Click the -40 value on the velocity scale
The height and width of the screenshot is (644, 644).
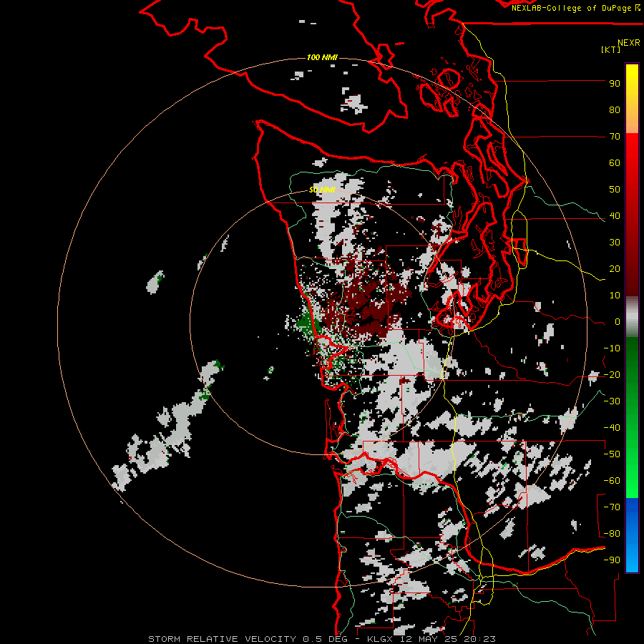pos(612,428)
